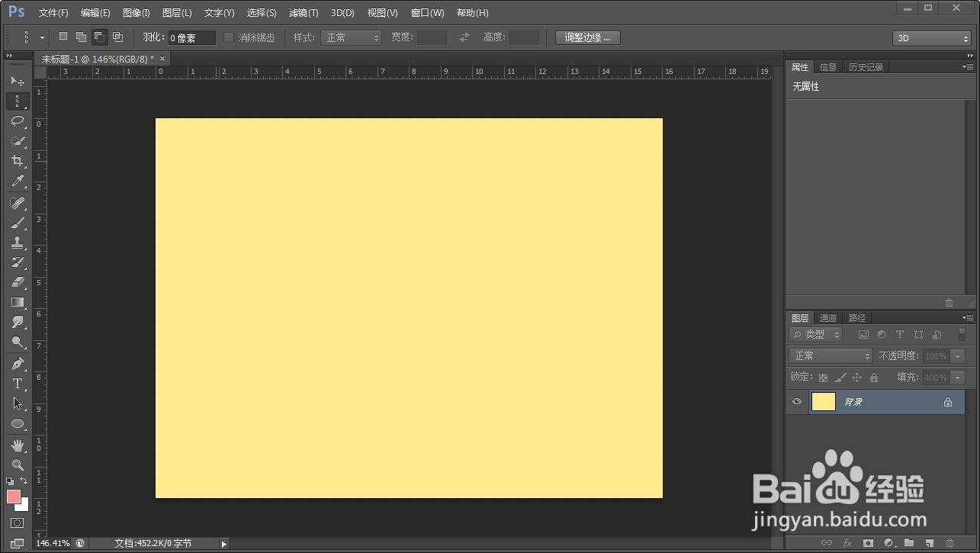Toggle lock transparent pixels
Viewport: 980px width, 553px height.
(823, 378)
